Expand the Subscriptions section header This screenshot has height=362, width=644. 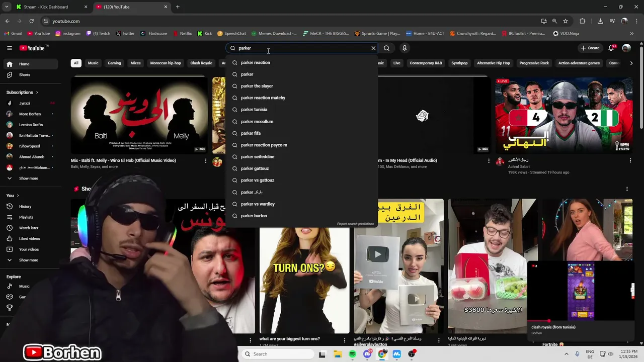pos(22,92)
